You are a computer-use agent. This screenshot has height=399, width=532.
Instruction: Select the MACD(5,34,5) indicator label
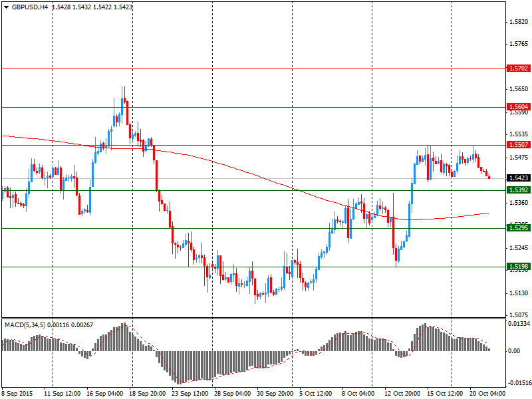(x=25, y=325)
